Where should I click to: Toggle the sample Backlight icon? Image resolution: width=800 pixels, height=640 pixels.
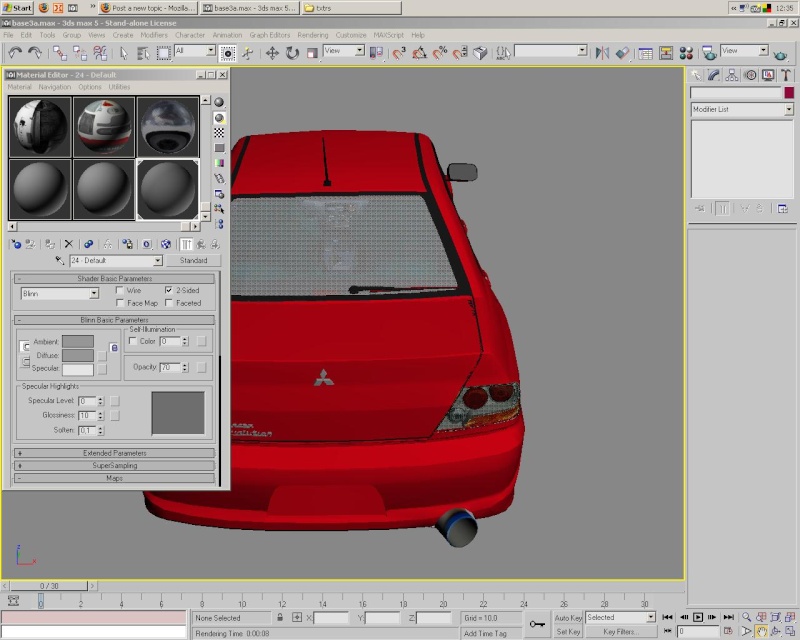pos(219,118)
